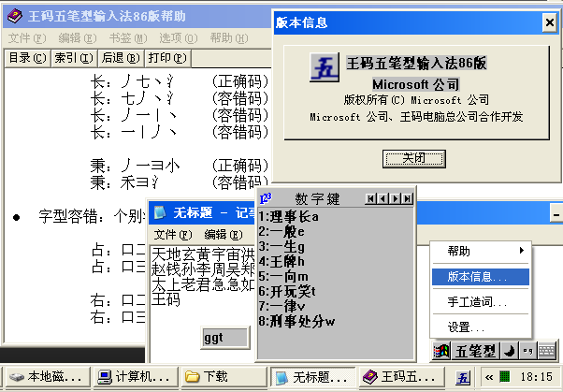Go to next candidate page
Viewport: 563px width, 392px height.
pyautogui.click(x=395, y=198)
